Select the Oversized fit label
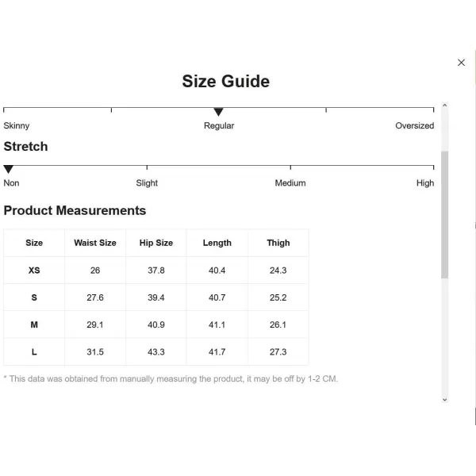476x476 pixels. pos(414,125)
